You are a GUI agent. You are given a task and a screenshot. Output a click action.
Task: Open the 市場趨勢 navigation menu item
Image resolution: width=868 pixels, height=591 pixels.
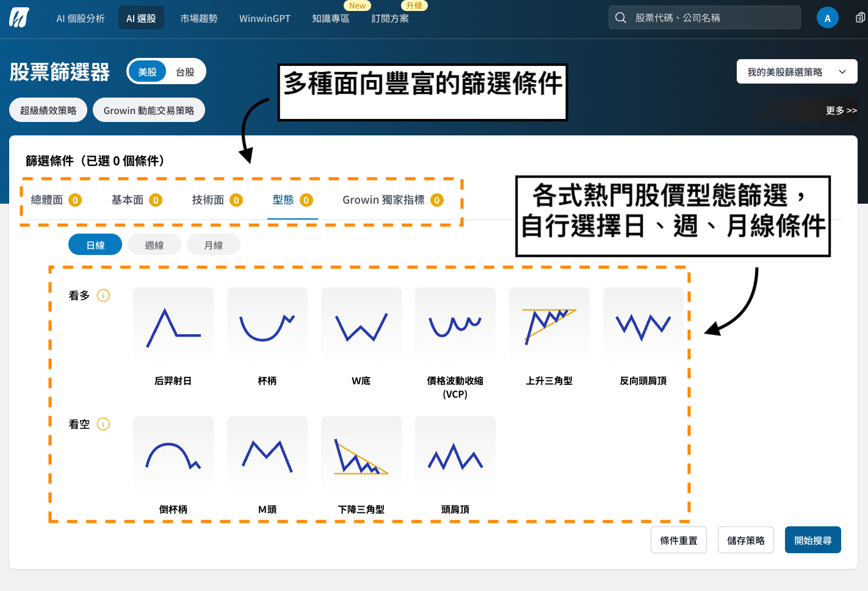tap(198, 18)
